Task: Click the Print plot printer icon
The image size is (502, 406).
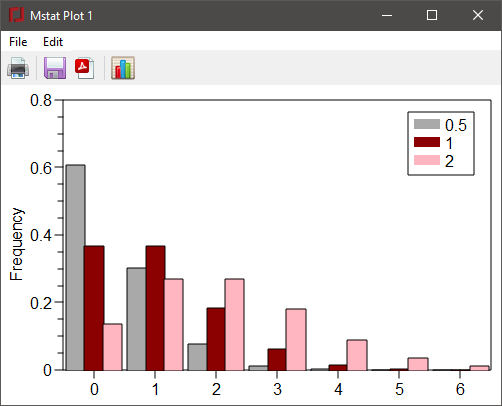Action: click(x=18, y=68)
